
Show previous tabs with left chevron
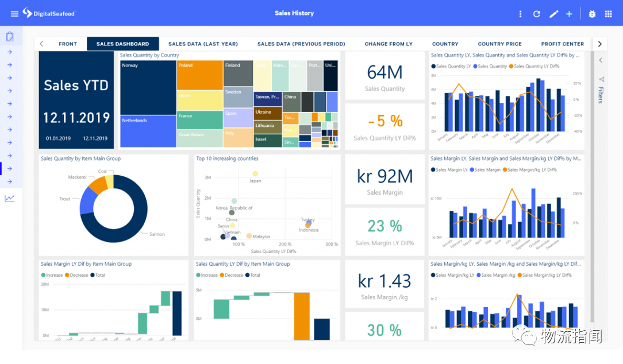pos(42,44)
